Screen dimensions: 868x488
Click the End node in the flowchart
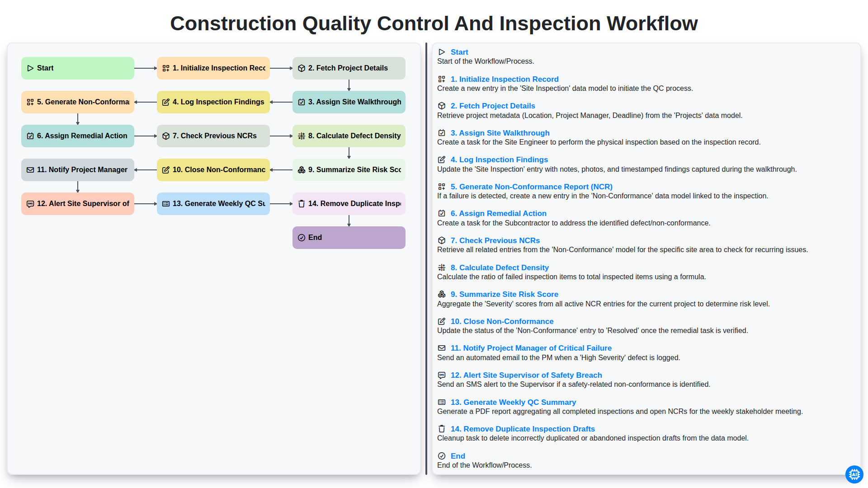349,238
